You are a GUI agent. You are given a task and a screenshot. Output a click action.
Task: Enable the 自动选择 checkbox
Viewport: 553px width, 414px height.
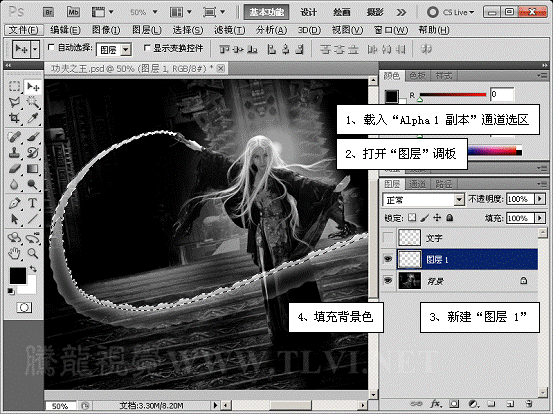pos(51,47)
